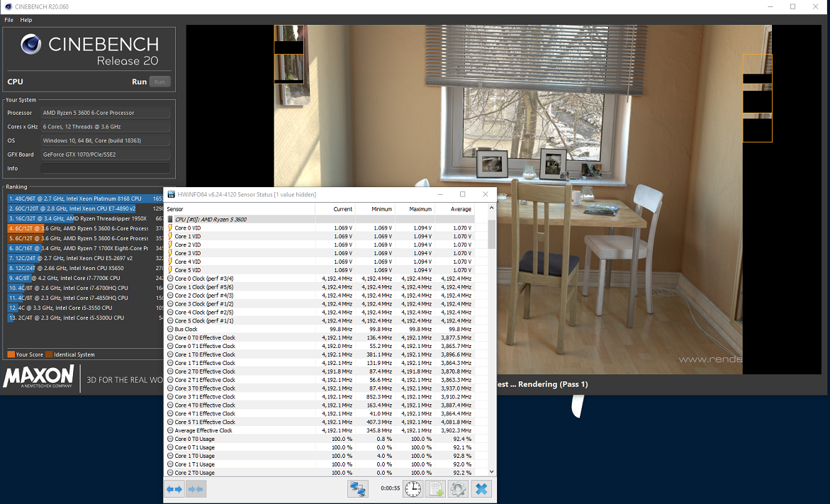Click HWiNFO network remote monitoring icon
This screenshot has width=830, height=504.
click(358, 488)
